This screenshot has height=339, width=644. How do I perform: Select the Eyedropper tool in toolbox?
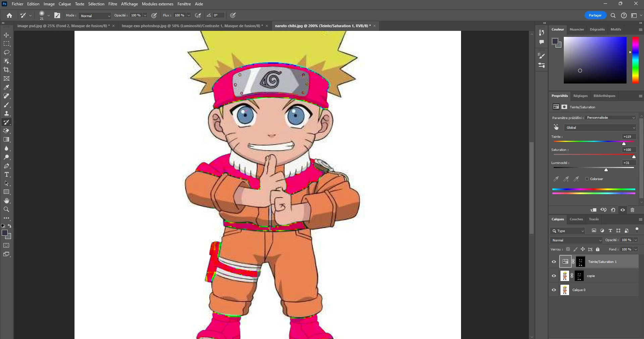tap(6, 88)
